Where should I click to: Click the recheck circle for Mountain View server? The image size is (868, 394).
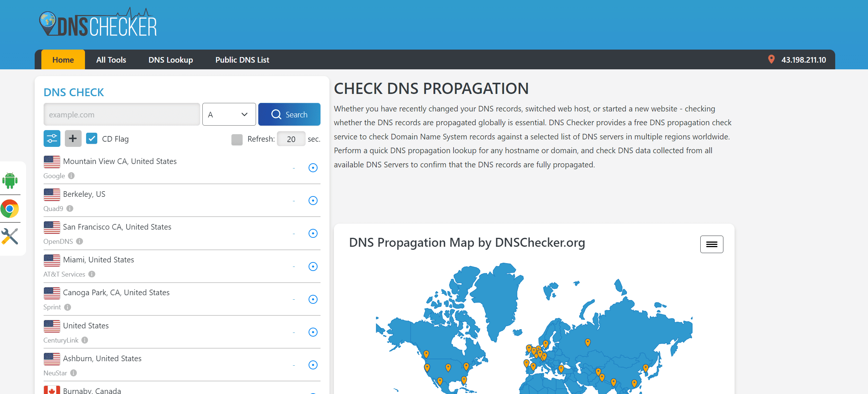[313, 168]
